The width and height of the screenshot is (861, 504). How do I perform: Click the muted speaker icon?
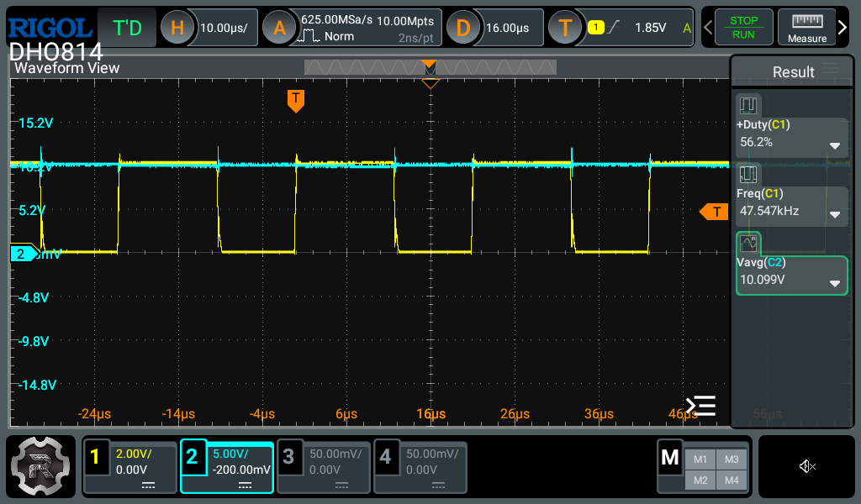click(x=807, y=466)
